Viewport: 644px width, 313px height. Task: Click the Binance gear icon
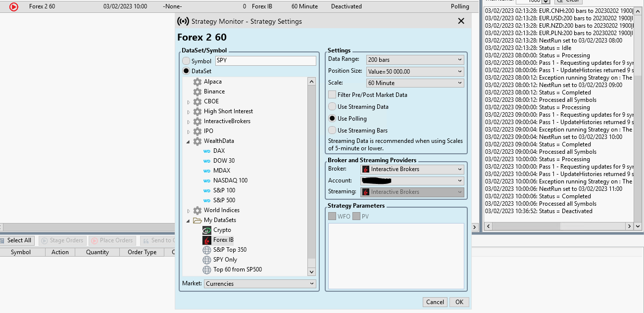pos(198,91)
